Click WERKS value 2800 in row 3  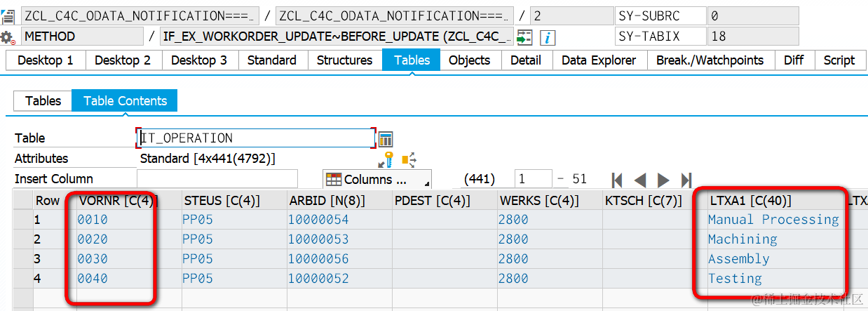[x=513, y=259]
